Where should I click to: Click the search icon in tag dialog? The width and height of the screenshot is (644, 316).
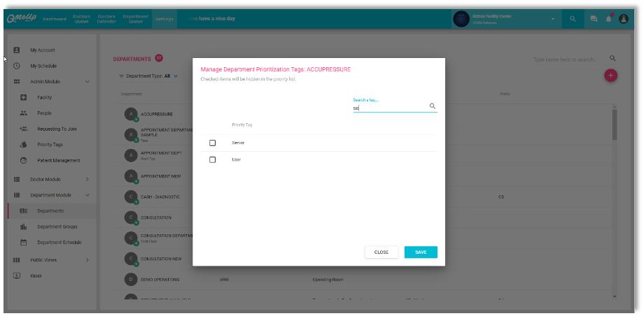point(432,106)
